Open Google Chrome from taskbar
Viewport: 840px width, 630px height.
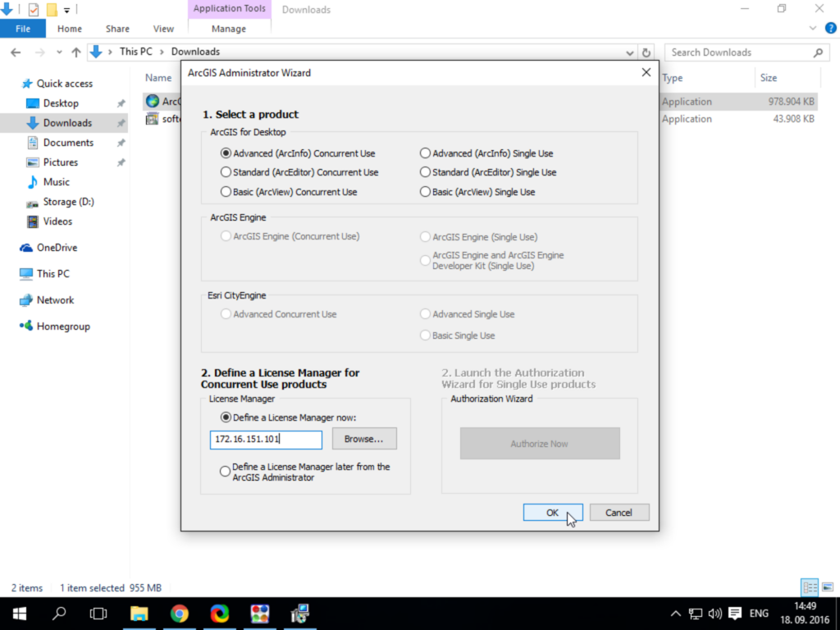tap(180, 614)
